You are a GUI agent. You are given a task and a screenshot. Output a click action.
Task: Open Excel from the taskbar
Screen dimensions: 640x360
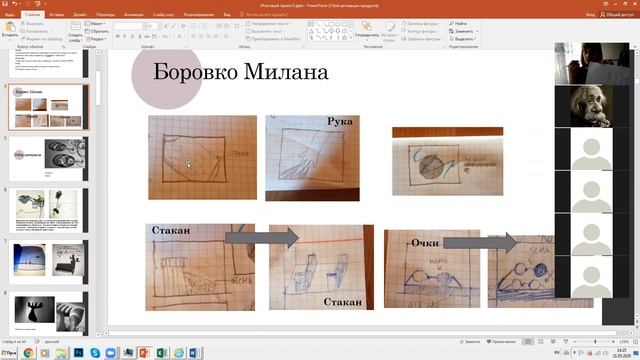[162, 353]
